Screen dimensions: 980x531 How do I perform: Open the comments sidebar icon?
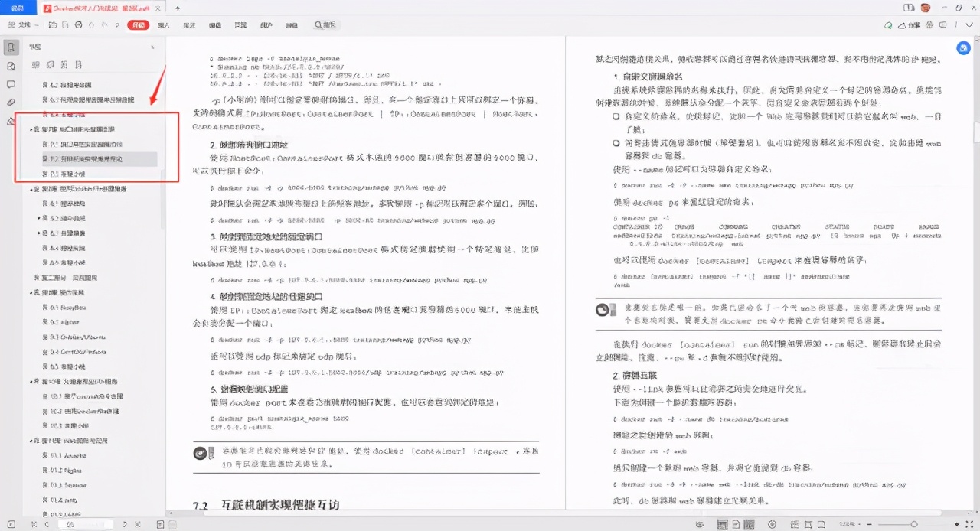11,84
